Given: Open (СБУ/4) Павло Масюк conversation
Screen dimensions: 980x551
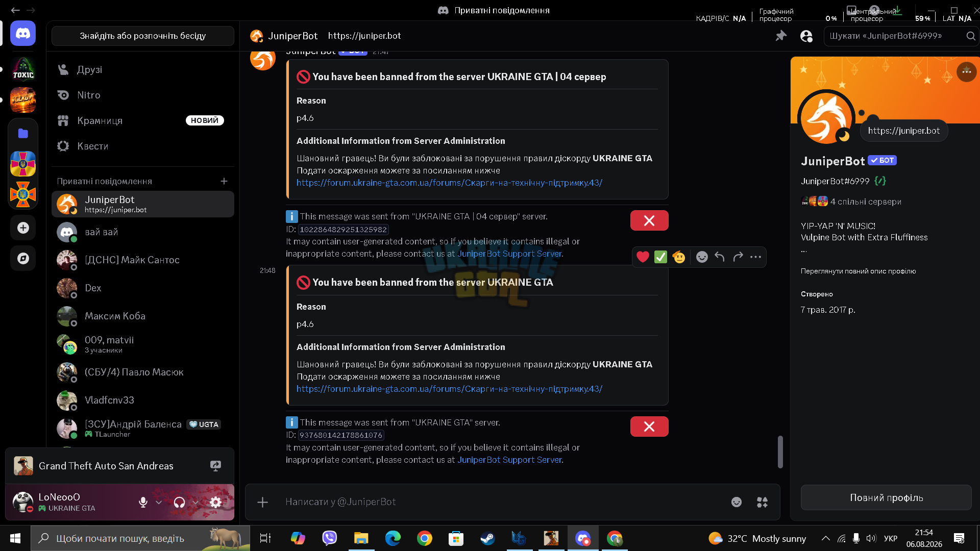Looking at the screenshot, I should pos(143,372).
